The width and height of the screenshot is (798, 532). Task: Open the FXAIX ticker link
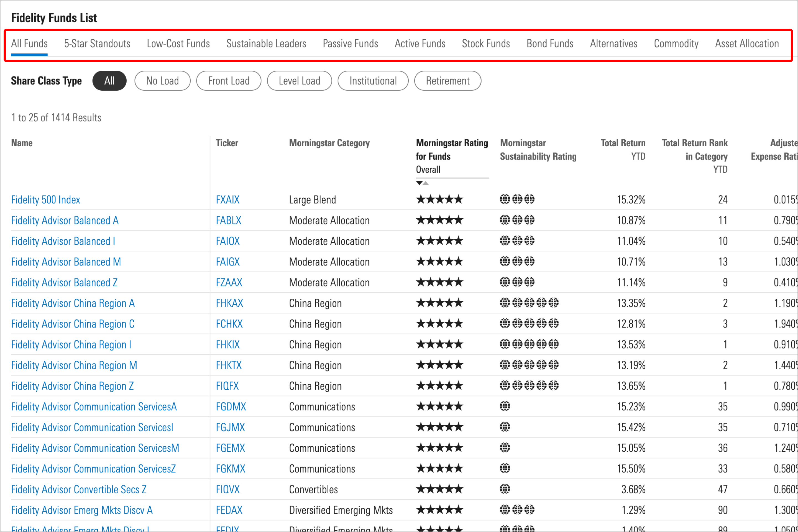coord(228,199)
